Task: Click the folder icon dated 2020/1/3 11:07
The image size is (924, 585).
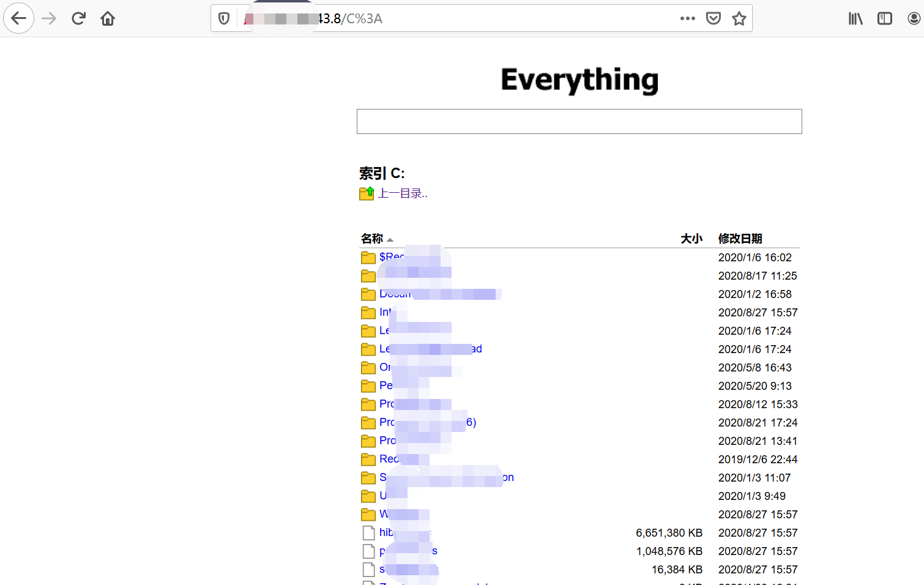Action: 368,477
